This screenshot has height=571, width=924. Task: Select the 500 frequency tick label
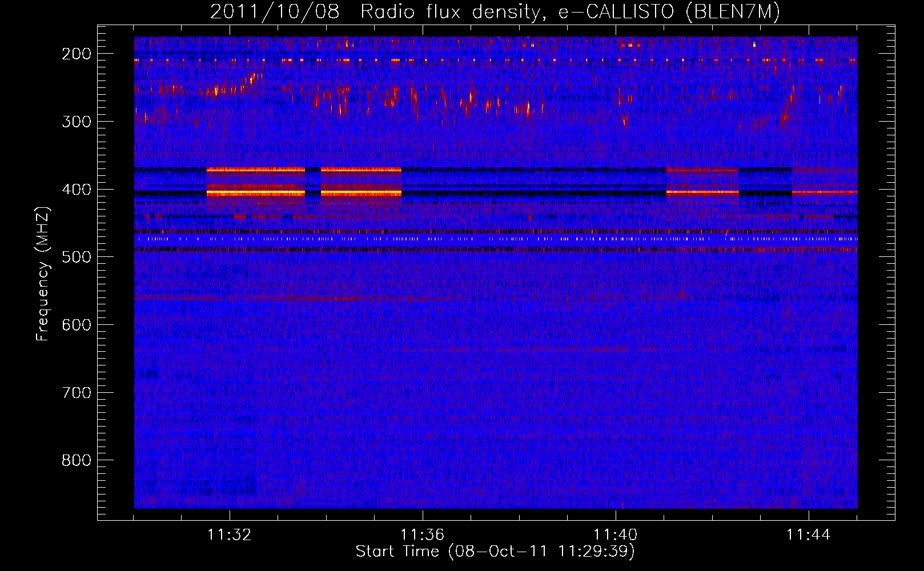tap(77, 257)
